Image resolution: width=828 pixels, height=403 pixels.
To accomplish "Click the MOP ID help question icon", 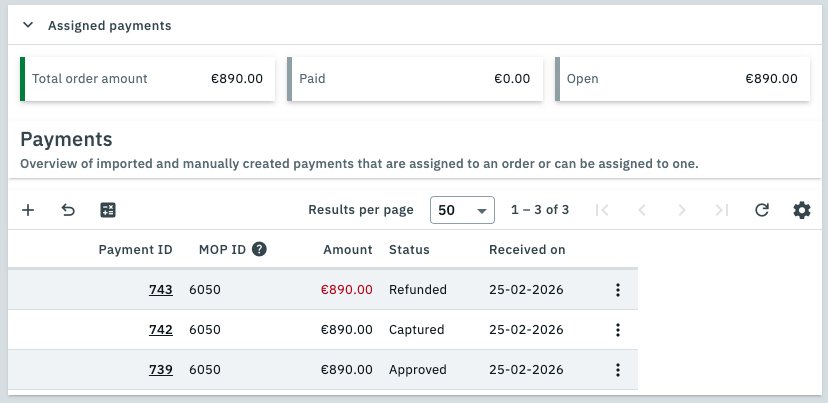I will 259,250.
